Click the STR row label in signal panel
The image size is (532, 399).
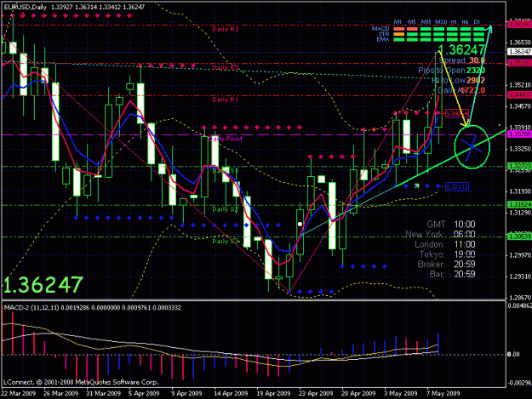coord(384,34)
